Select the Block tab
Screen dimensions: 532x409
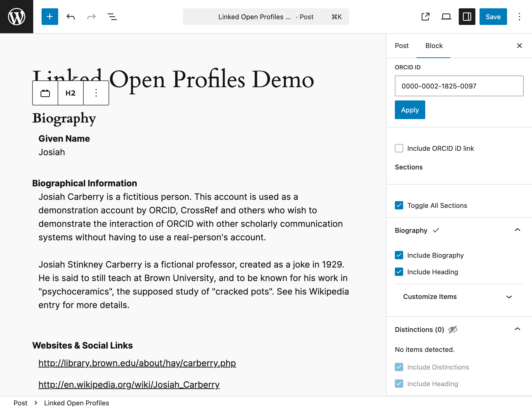pos(434,46)
